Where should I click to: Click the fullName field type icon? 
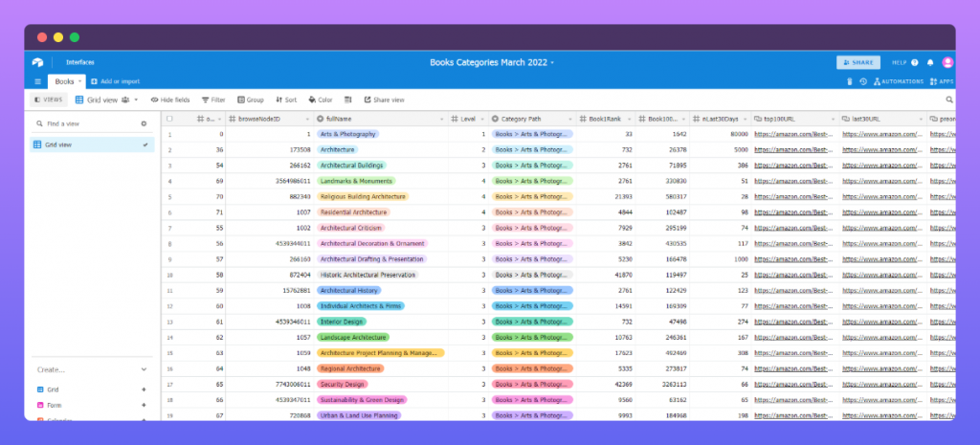[320, 119]
